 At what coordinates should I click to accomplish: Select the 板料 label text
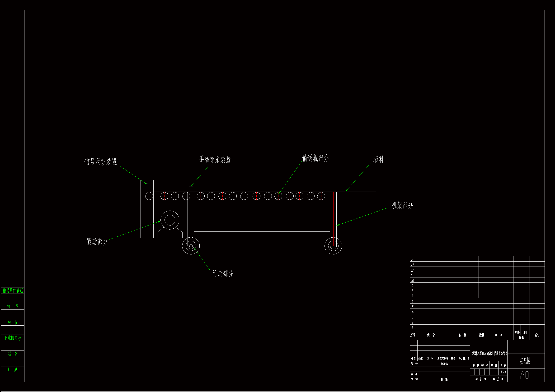pos(378,159)
